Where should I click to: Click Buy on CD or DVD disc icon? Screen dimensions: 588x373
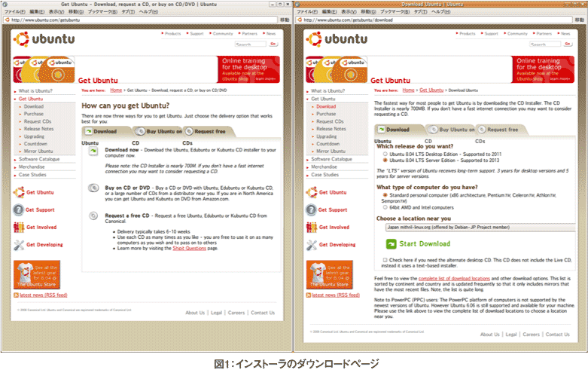point(93,188)
